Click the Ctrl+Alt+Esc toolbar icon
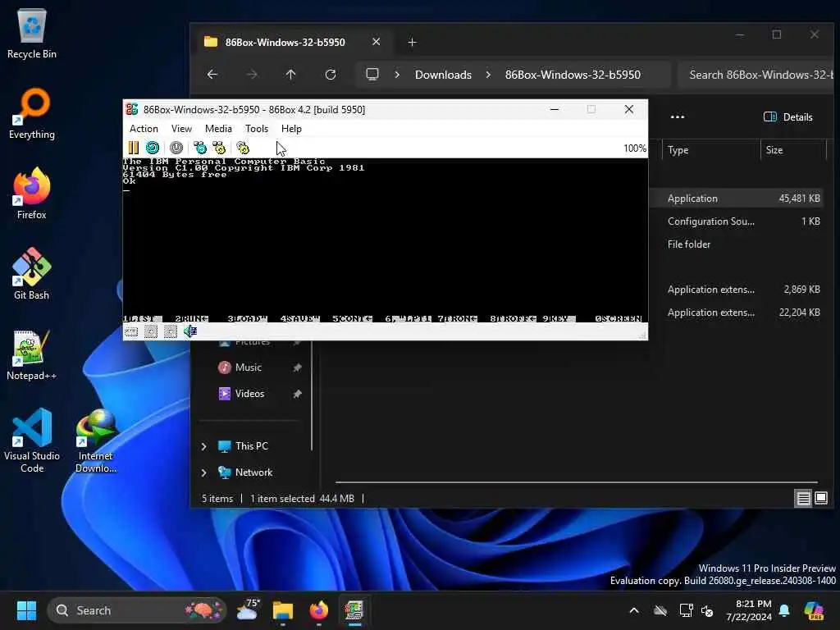840x630 pixels. pyautogui.click(x=219, y=148)
